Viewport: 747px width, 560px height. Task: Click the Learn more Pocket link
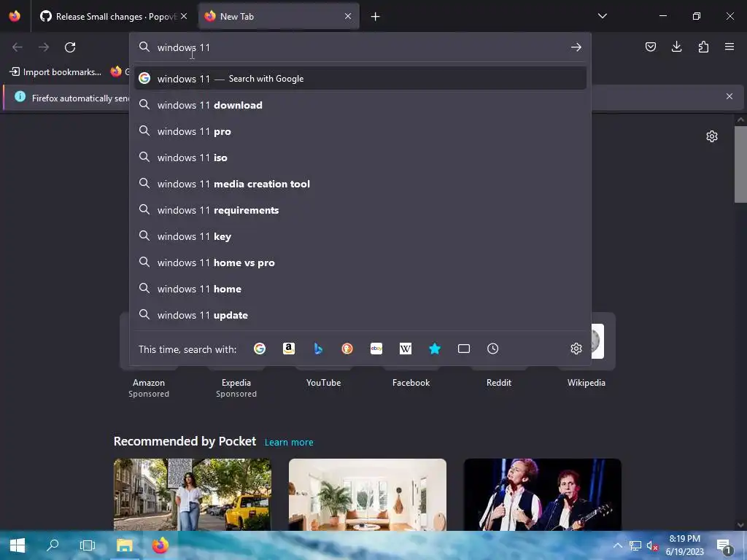coord(289,443)
